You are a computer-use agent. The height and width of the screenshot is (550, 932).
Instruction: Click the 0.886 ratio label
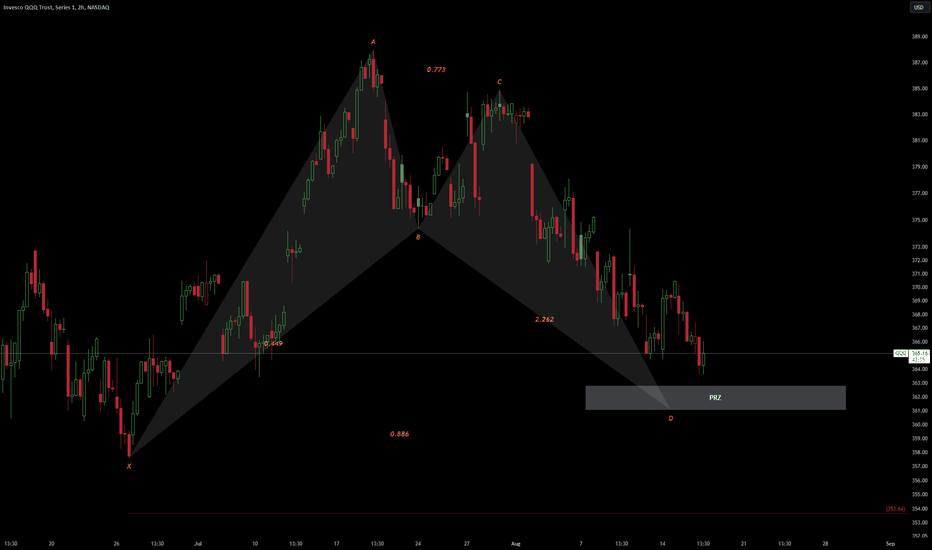399,433
